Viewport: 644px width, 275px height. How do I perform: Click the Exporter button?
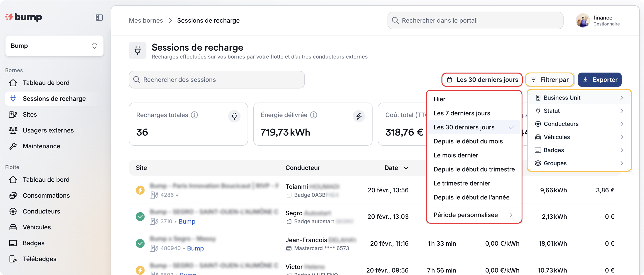(600, 80)
